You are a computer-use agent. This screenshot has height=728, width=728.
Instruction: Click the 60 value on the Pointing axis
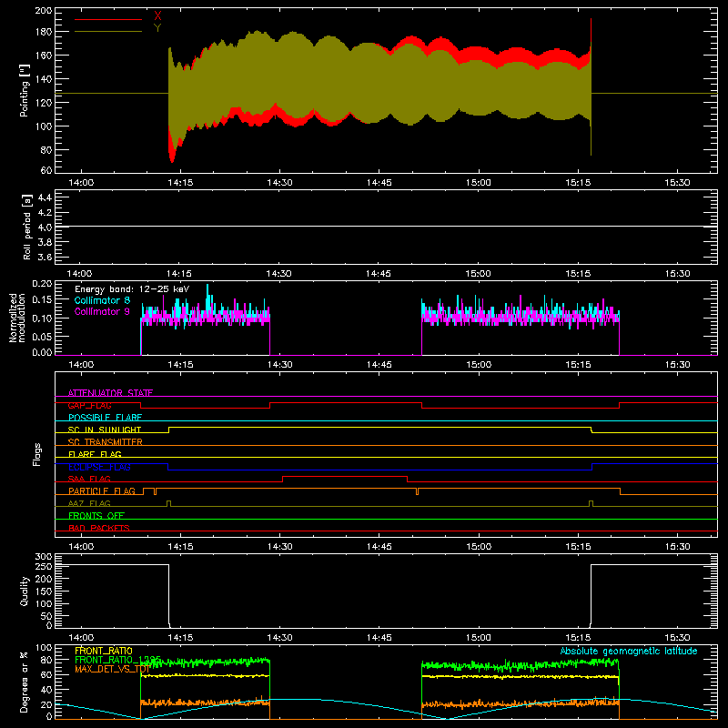coord(46,170)
